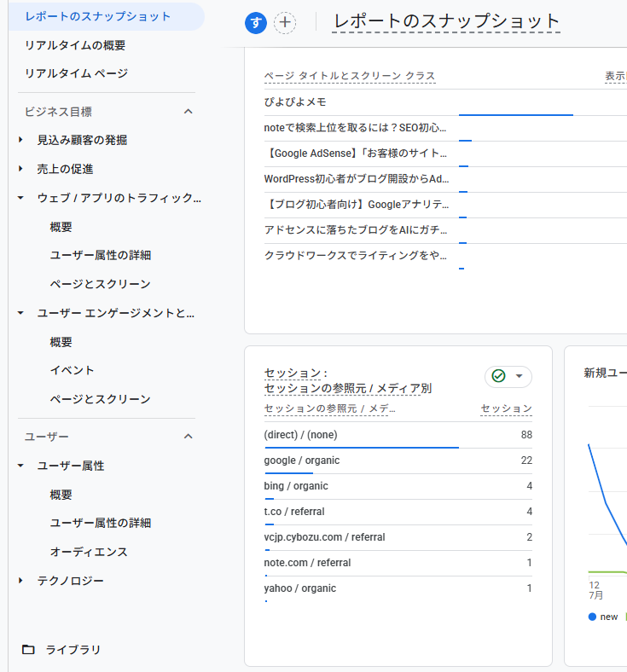This screenshot has width=627, height=672.
Task: Click the blue 'す' comparison avatar icon
Action: pos(256,23)
